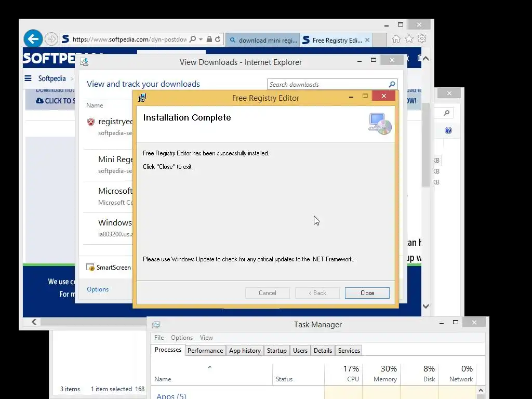Click the Search downloads magnifier icon
This screenshot has height=399, width=532.
tap(392, 84)
